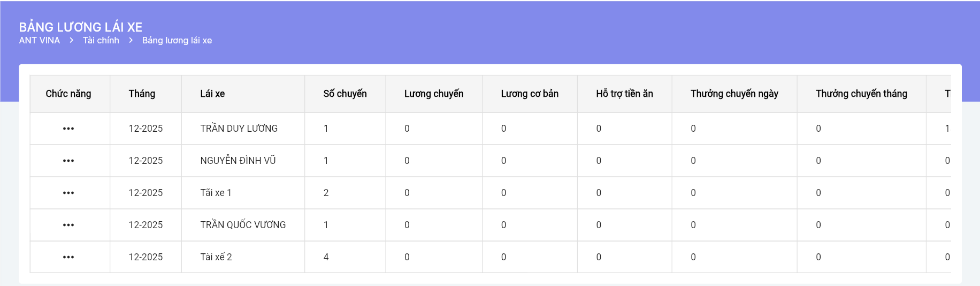Select driver name TRẦN QUỐC VƯƠNG cell

coord(243,225)
